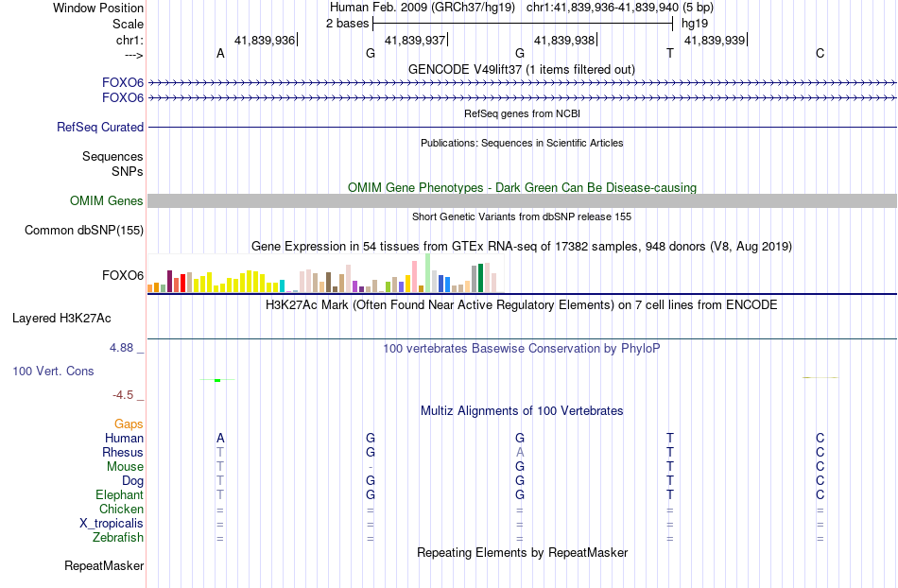The width and height of the screenshot is (898, 588).
Task: Click position label 41,839,938
Action: pyautogui.click(x=564, y=40)
